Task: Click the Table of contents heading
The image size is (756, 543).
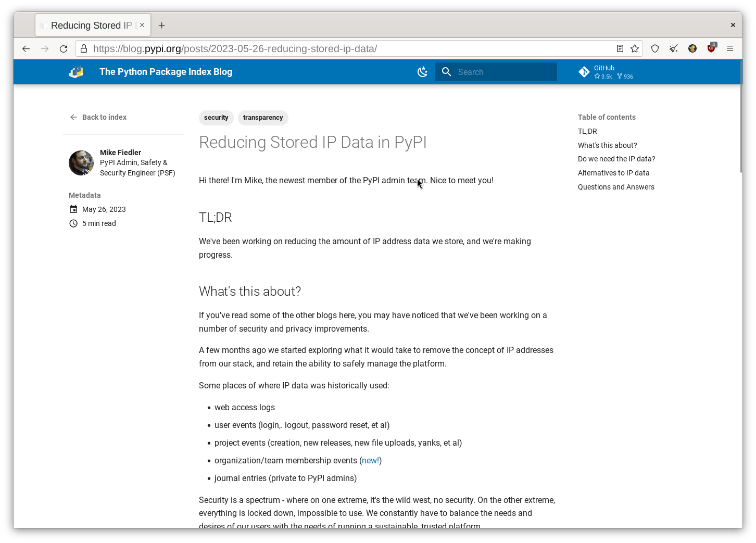Action: (607, 117)
